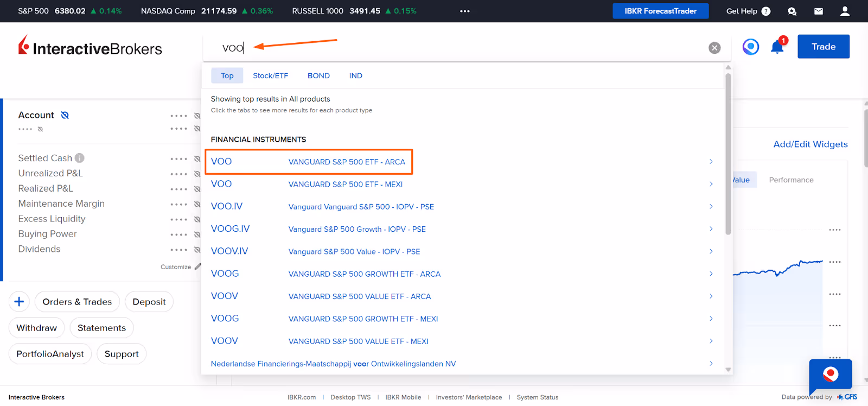Reveal hidden Unrealized P&L value
Image resolution: width=868 pixels, height=406 pixels.
point(197,174)
